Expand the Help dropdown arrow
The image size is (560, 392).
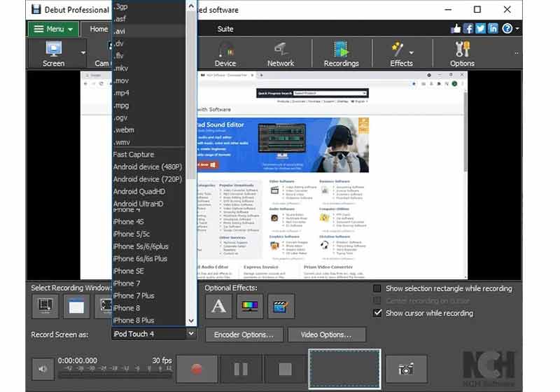coord(517,29)
